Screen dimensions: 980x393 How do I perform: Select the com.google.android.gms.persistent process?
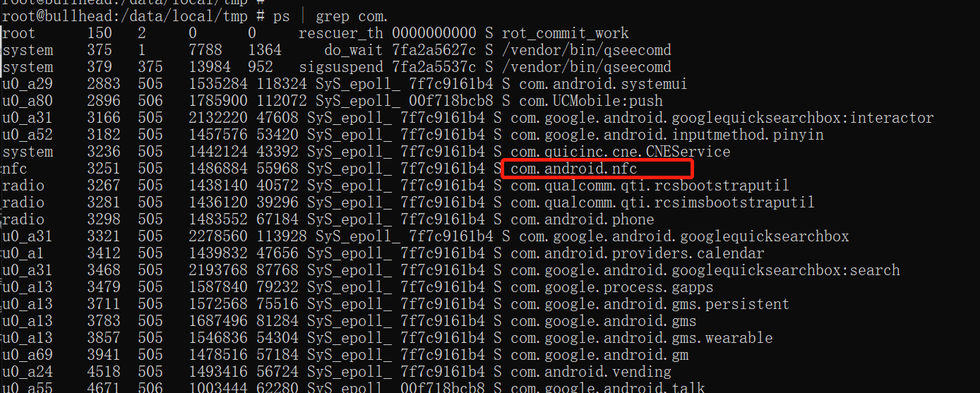tap(650, 304)
